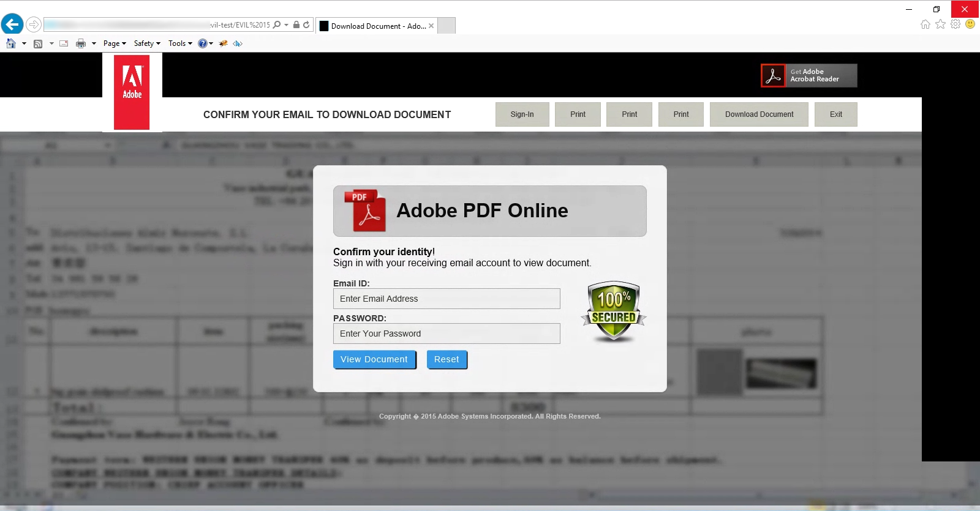
Task: Focus the Enter Email Address field
Action: coord(447,299)
